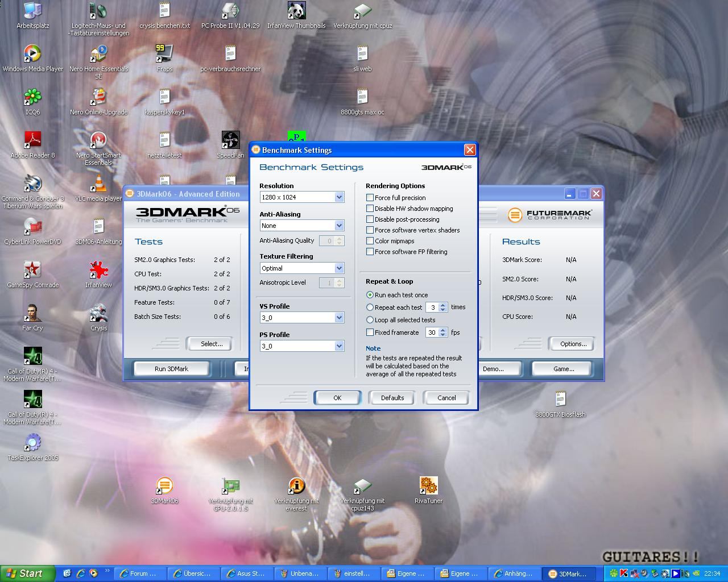Enable Force software vertex shaders
The image size is (728, 582).
(370, 230)
